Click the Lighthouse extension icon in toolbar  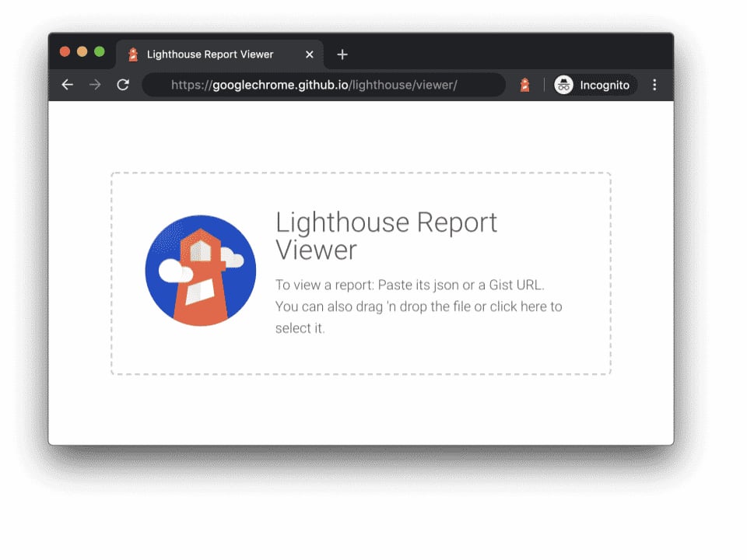(x=524, y=85)
